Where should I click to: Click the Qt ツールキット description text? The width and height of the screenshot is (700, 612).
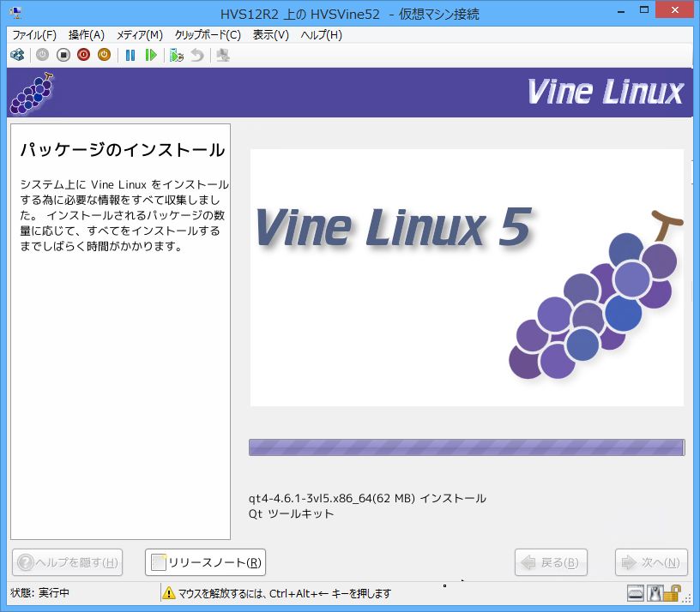(291, 513)
